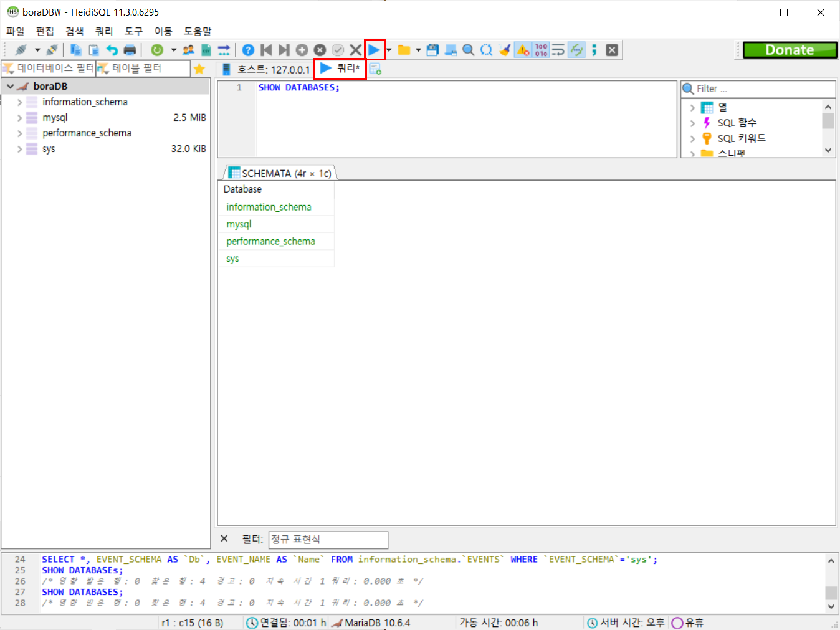
Task: Click the save floppy disk icon
Action: pyautogui.click(x=432, y=50)
